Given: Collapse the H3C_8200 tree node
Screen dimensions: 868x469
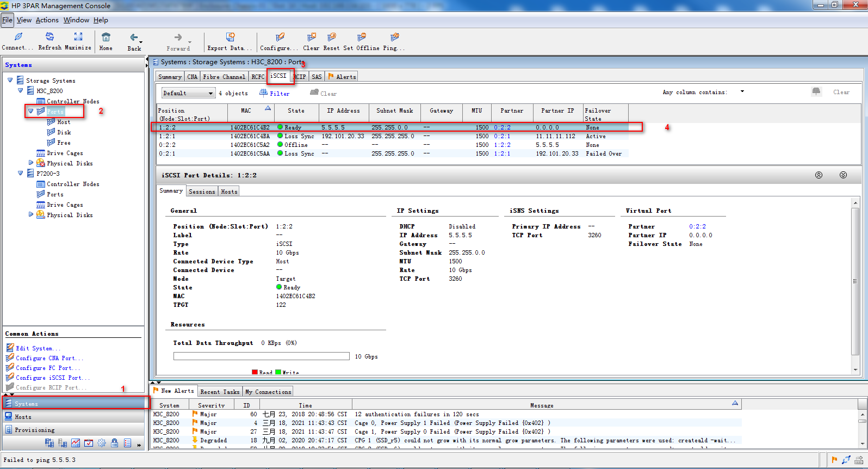Looking at the screenshot, I should (21, 90).
